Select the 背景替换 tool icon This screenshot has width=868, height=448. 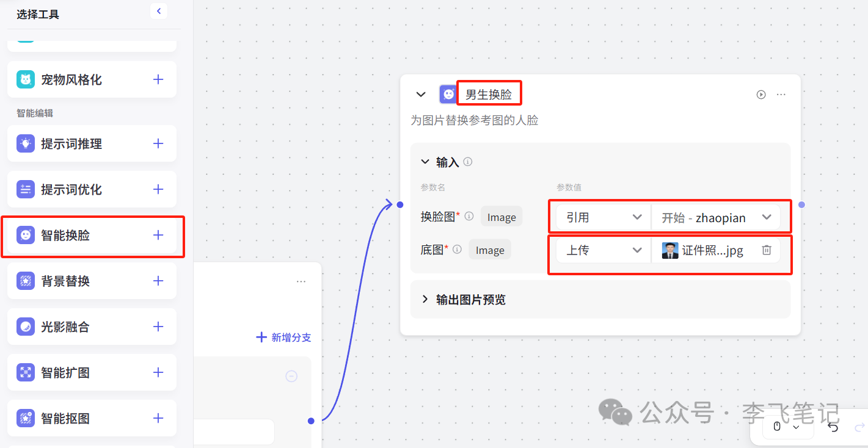(x=24, y=281)
